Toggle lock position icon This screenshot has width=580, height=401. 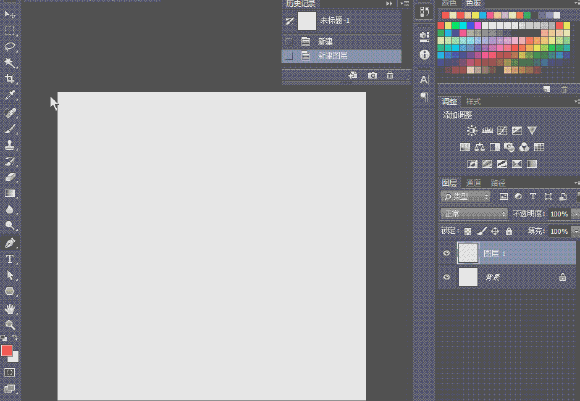[x=495, y=232]
